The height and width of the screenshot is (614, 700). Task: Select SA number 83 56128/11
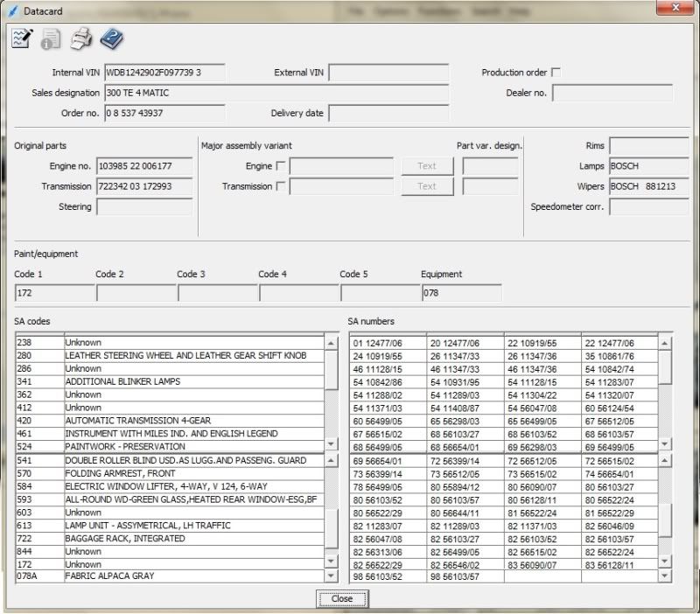tap(619, 565)
